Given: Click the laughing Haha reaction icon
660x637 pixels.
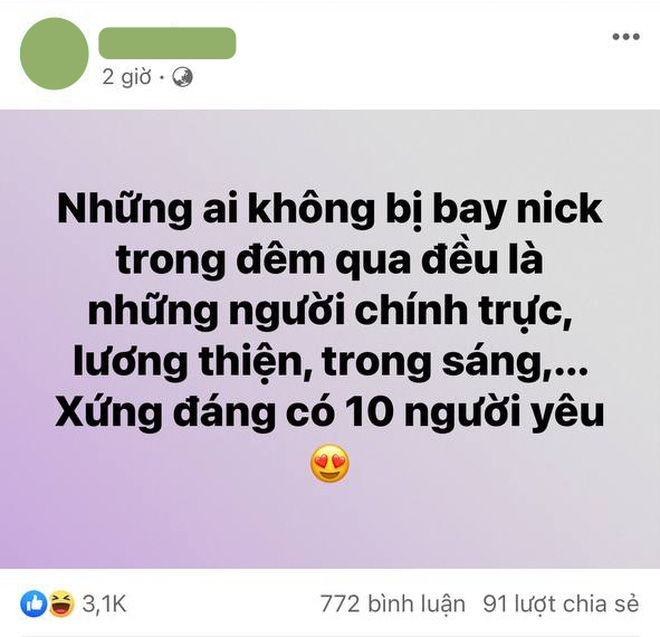Looking at the screenshot, I should (x=61, y=604).
